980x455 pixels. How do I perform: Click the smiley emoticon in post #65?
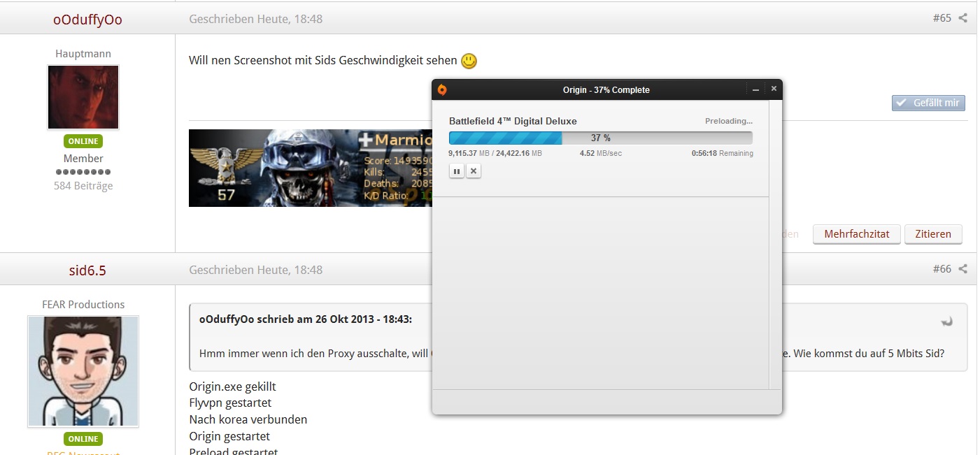coord(469,62)
